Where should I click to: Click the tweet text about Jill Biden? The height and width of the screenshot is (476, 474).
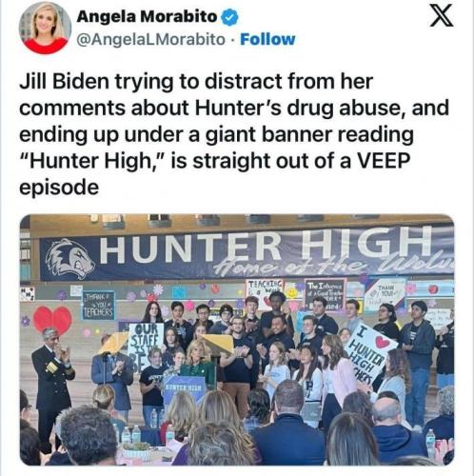pyautogui.click(x=234, y=134)
